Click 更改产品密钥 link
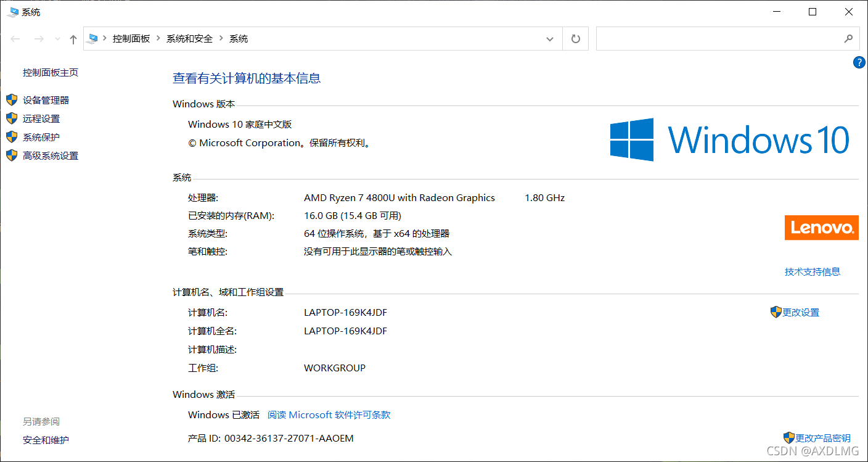 point(823,438)
